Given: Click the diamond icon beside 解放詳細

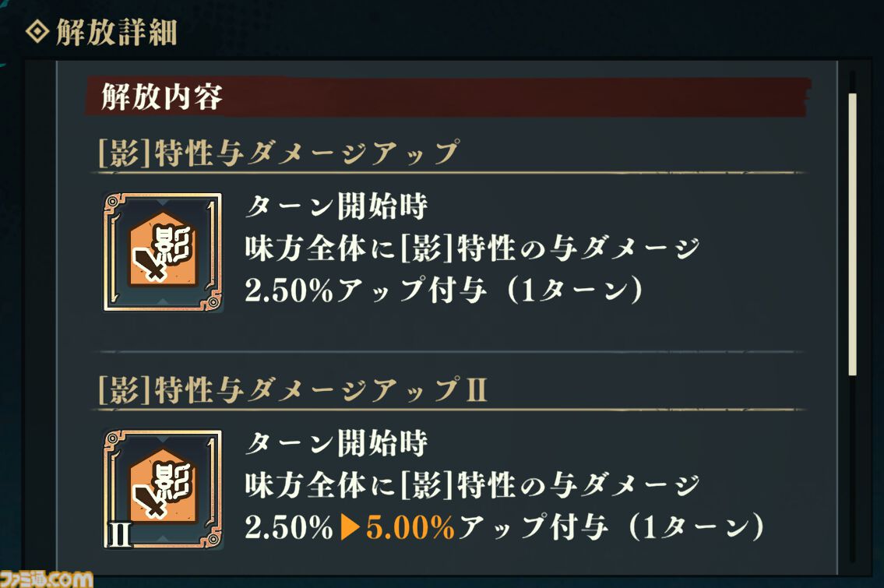Looking at the screenshot, I should [x=37, y=32].
